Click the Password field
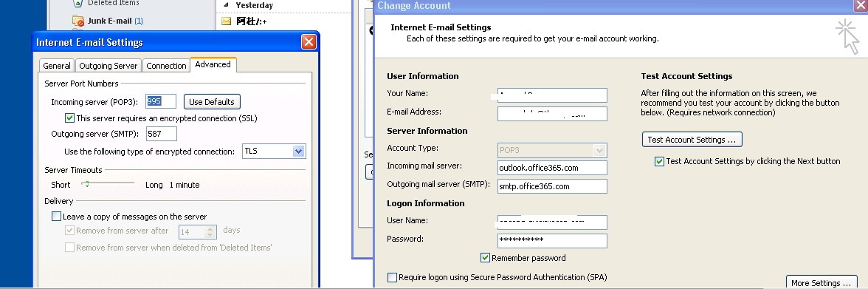This screenshot has width=868, height=289. (552, 240)
